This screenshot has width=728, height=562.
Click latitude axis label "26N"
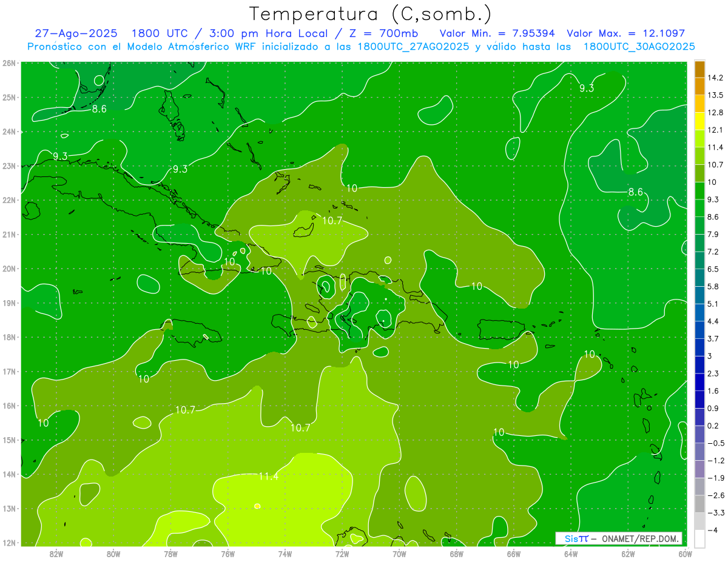pyautogui.click(x=9, y=63)
